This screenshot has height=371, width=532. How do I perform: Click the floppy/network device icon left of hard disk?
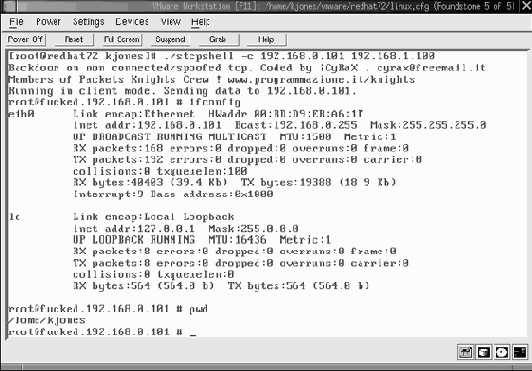465,352
